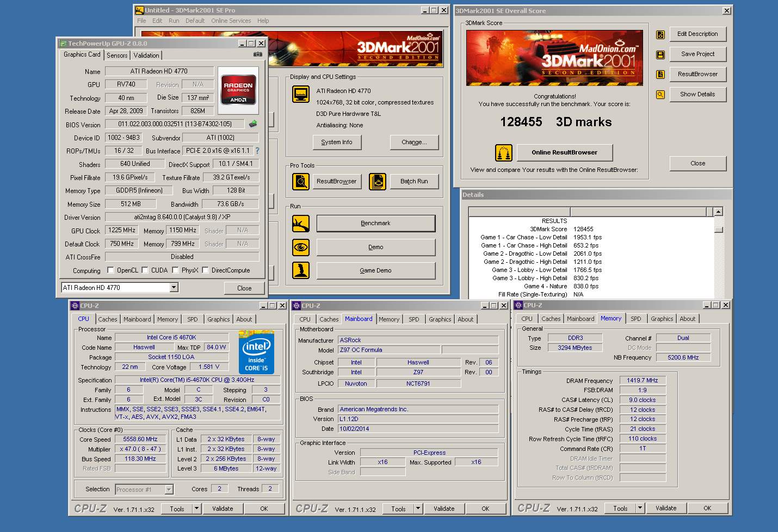This screenshot has height=532, width=778.
Task: Click OK in the CPU-Z CPU window
Action: click(264, 509)
